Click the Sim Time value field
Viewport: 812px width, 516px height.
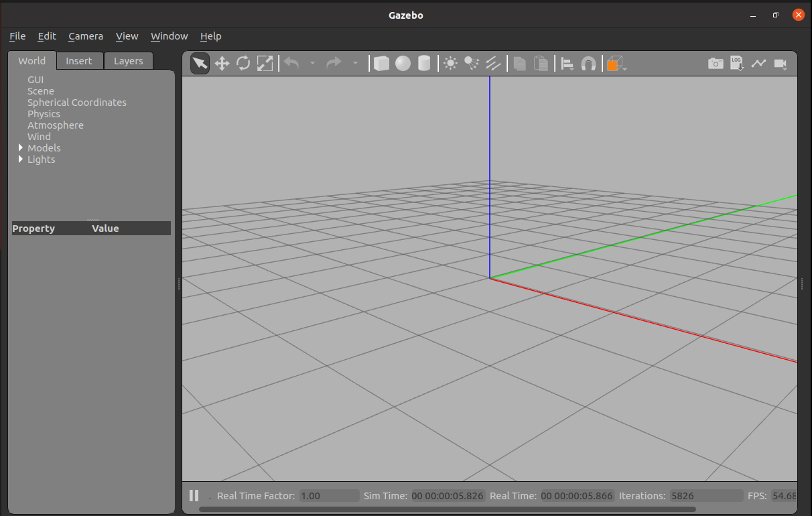click(x=448, y=496)
